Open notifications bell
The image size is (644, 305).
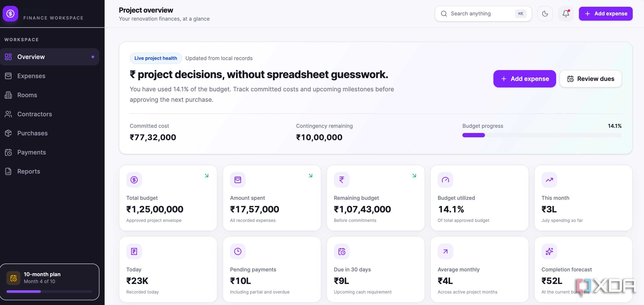(x=566, y=13)
